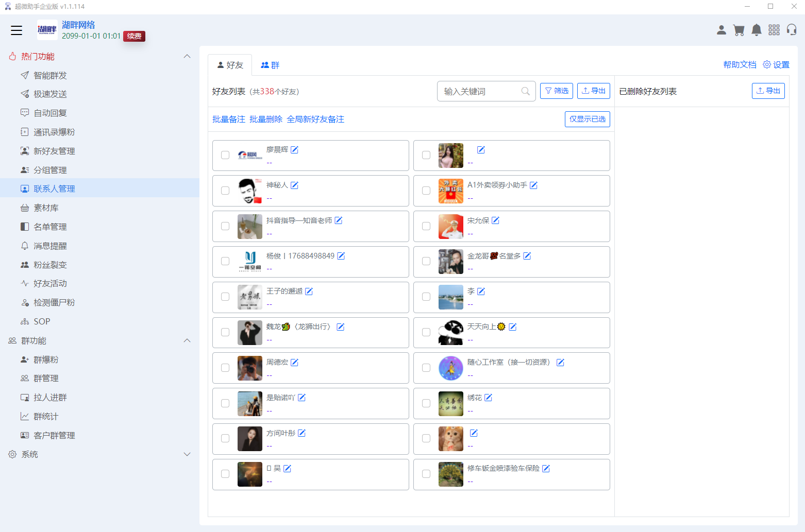Collapse the 群功能 section
The image size is (805, 532).
[187, 340]
